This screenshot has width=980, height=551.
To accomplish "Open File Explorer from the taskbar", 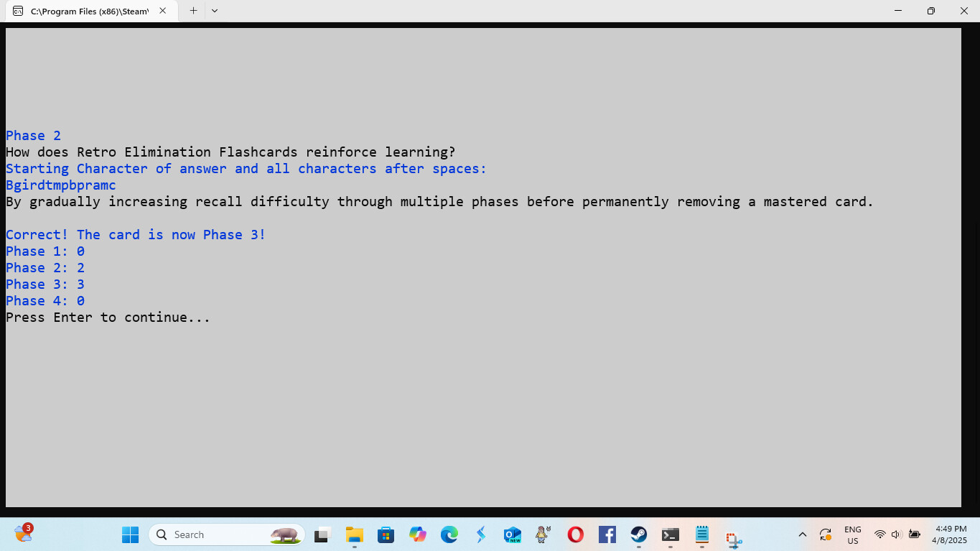I will click(354, 534).
